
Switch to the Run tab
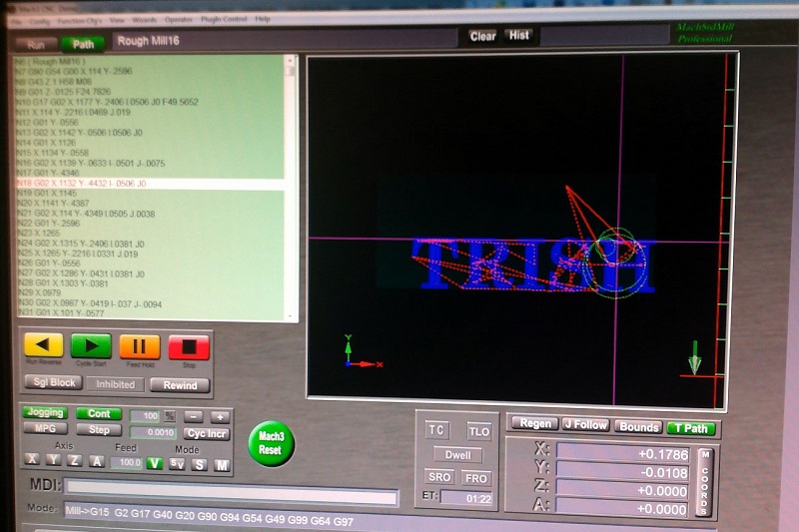36,44
